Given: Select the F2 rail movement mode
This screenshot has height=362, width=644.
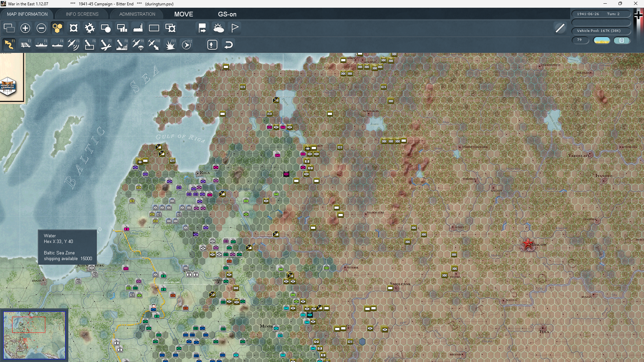Looking at the screenshot, I should tap(25, 45).
